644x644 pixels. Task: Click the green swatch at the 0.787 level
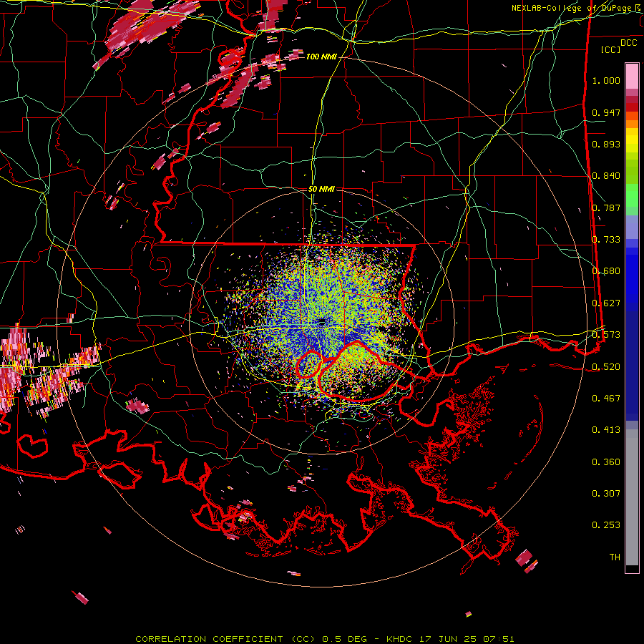632,211
